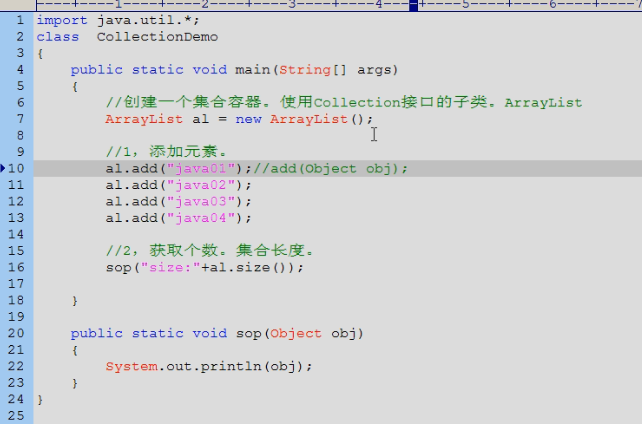Click the 'public' keyword on line 4
Viewport: 642px width, 424px height.
pyautogui.click(x=97, y=70)
